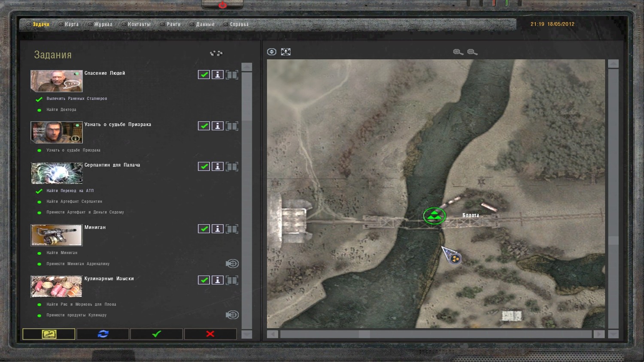Click the blue refresh arrows button
The width and height of the screenshot is (644, 362).
103,334
